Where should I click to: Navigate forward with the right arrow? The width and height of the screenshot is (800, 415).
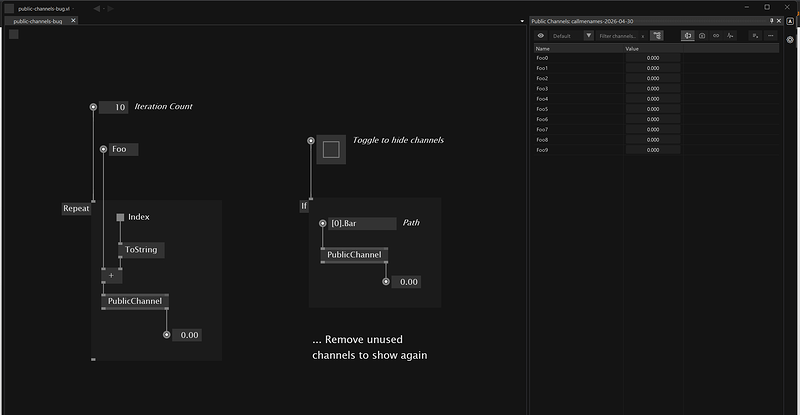click(110, 8)
